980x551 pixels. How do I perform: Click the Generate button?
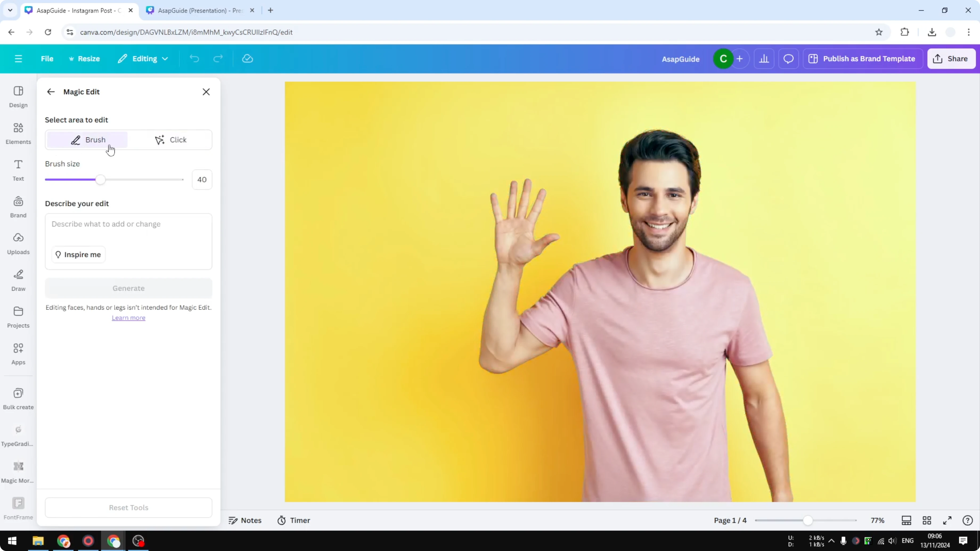coord(129,288)
